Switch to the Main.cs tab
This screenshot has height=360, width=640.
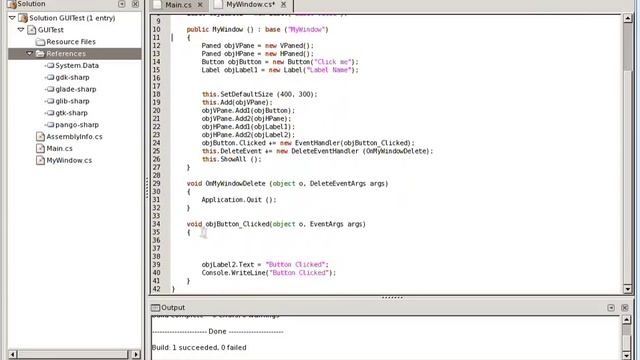coord(178,5)
